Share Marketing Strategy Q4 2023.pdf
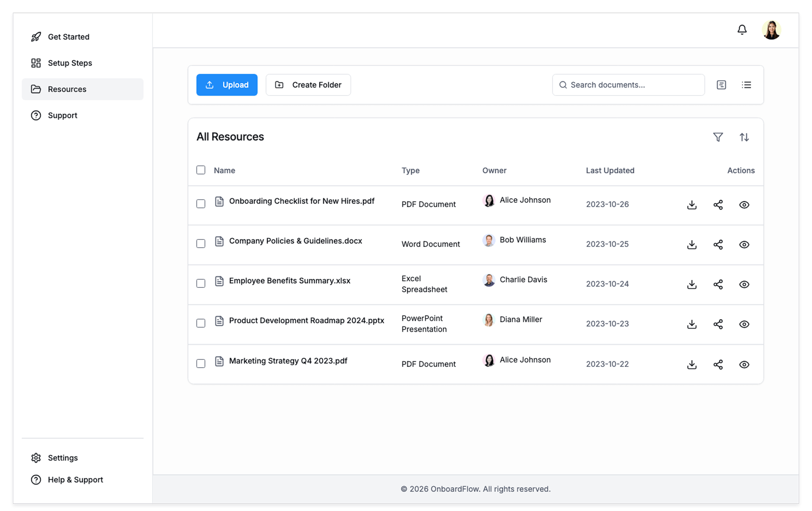This screenshot has width=812, height=511. [x=718, y=364]
